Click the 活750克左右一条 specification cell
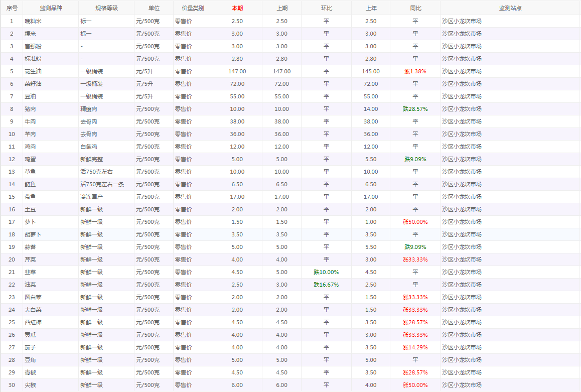Viewport: 581px width, 392px height. [x=102, y=184]
